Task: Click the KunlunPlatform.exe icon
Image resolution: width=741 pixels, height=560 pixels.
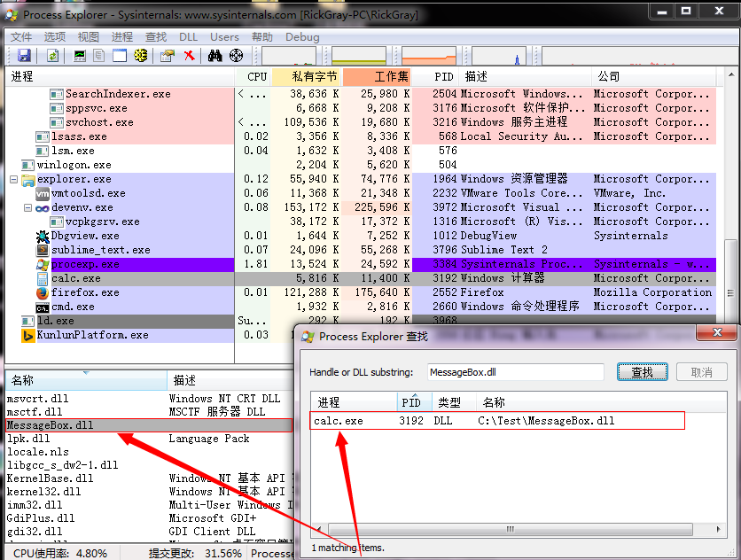Action: coord(28,336)
